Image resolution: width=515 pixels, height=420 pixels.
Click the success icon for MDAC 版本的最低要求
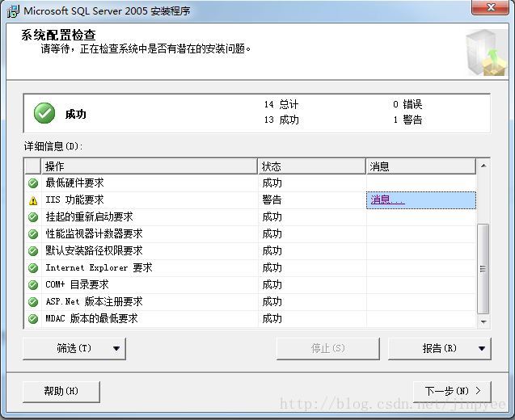click(33, 318)
